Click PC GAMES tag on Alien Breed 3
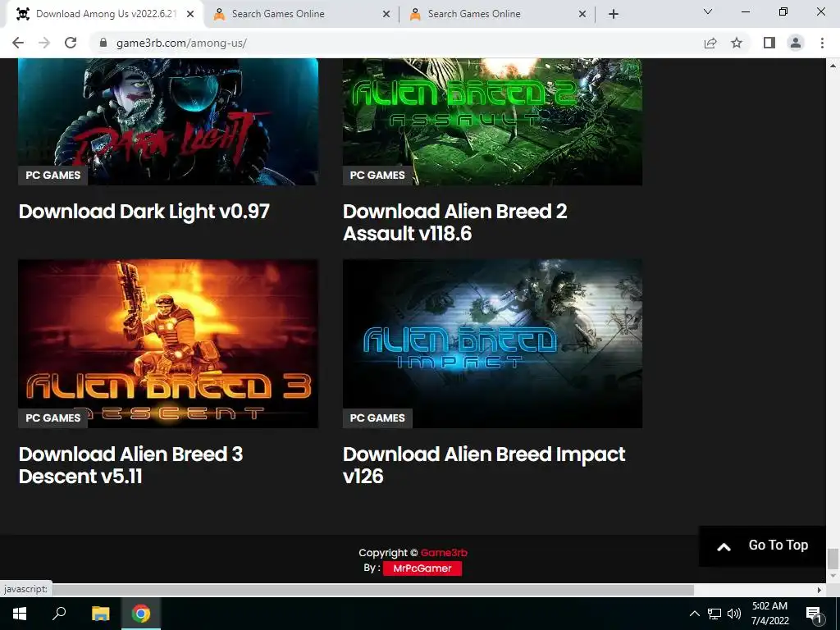 (53, 418)
